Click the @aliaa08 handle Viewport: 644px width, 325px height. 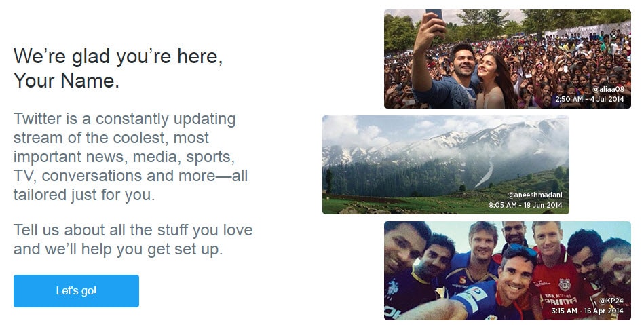point(607,89)
